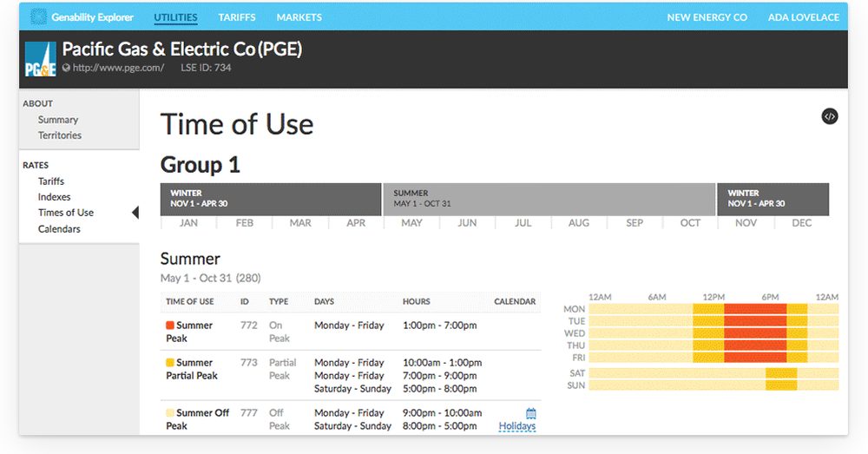The height and width of the screenshot is (454, 868).
Task: Click the Summer Peak red color swatch
Action: click(170, 325)
